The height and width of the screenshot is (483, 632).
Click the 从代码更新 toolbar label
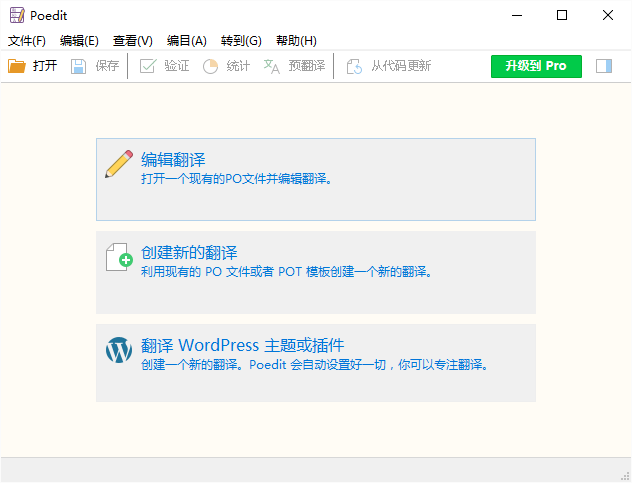(401, 66)
